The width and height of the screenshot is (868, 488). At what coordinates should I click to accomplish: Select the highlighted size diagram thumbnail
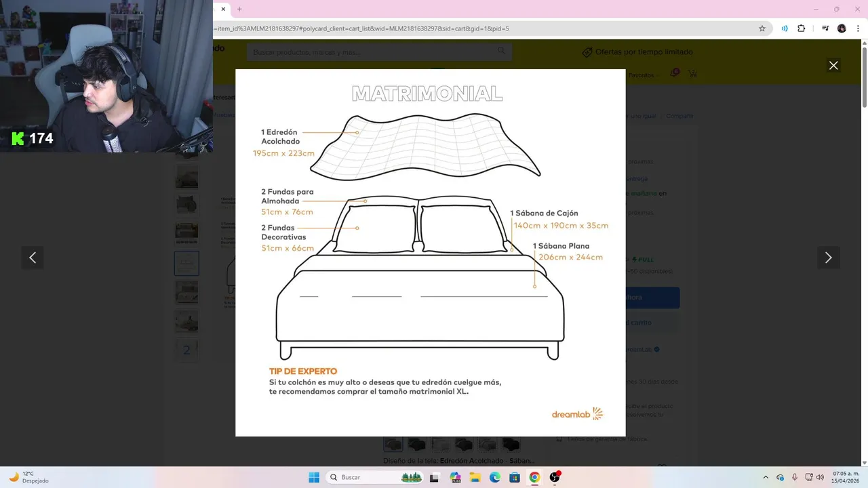186,263
